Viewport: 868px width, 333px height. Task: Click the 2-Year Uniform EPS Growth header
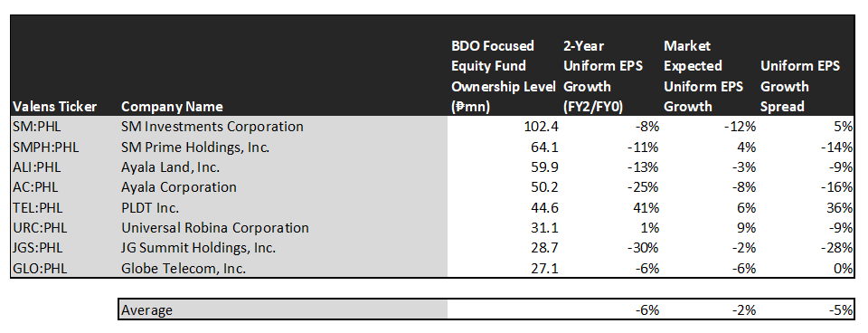click(x=603, y=76)
